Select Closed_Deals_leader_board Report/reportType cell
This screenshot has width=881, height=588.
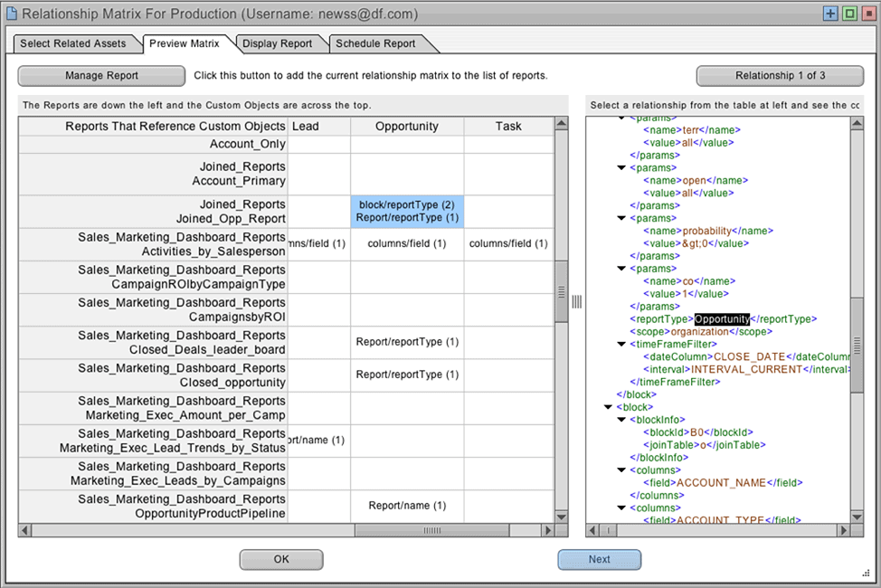pyautogui.click(x=407, y=342)
